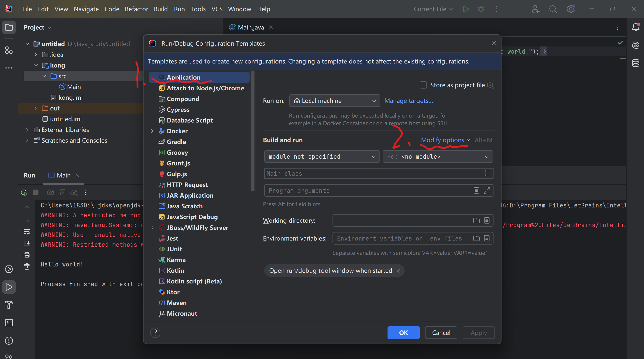Viewport: 644px width, 359px height.
Task: Open the VCS menu
Action: 217,9
